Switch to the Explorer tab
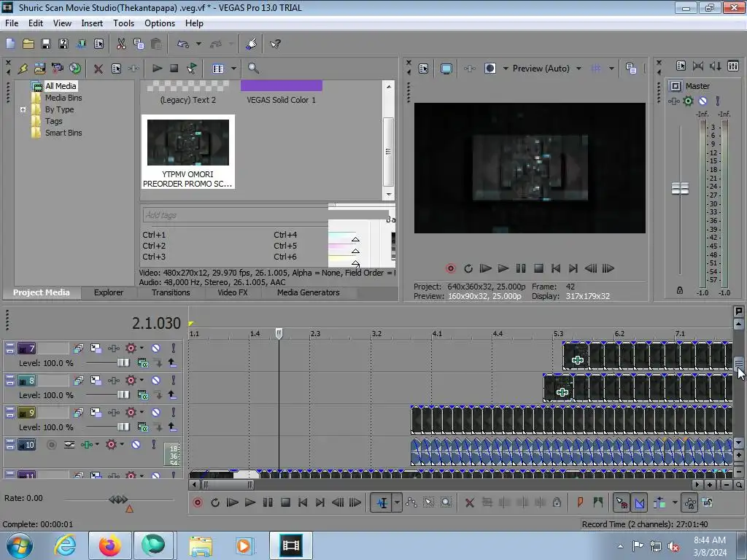 (x=109, y=293)
